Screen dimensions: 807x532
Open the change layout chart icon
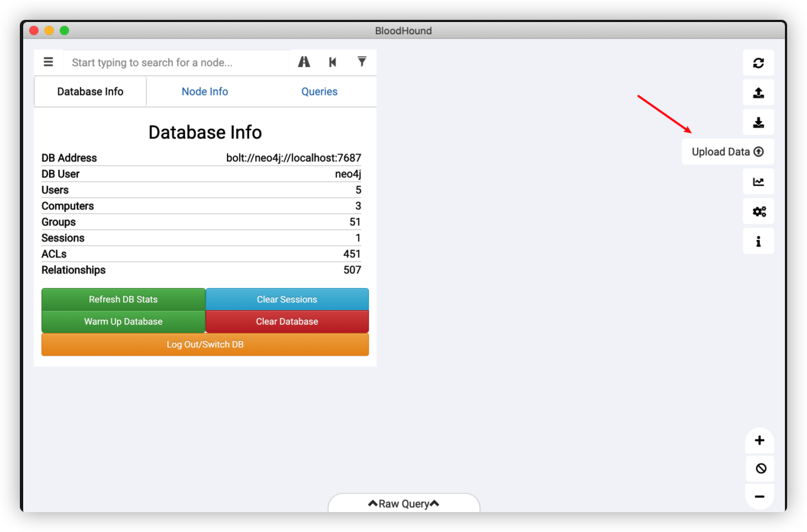tap(758, 182)
